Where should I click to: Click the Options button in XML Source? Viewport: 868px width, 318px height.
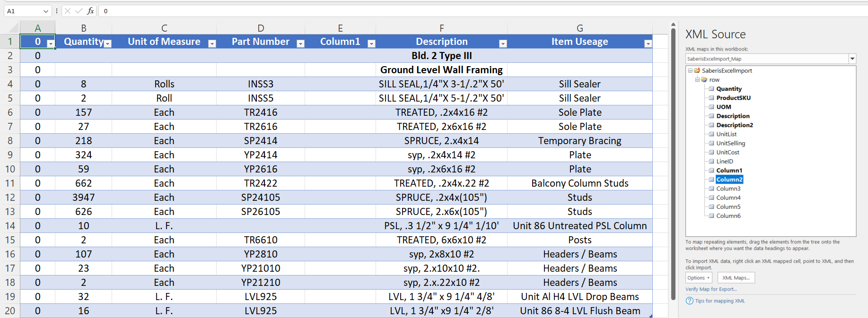tap(699, 278)
